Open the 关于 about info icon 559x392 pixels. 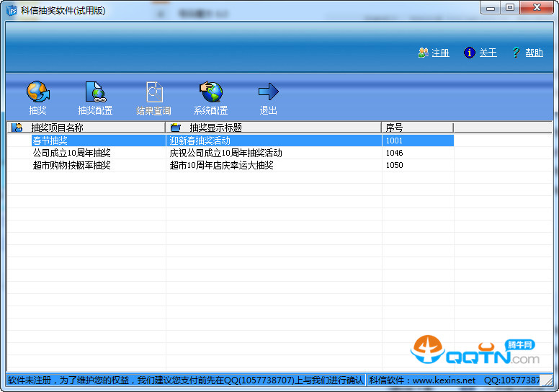(470, 53)
